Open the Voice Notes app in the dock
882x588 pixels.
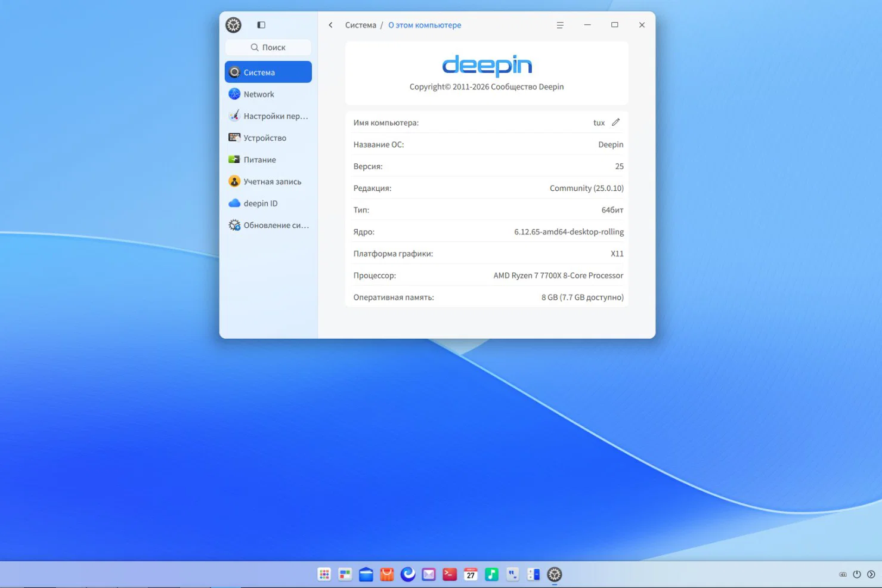tap(512, 574)
